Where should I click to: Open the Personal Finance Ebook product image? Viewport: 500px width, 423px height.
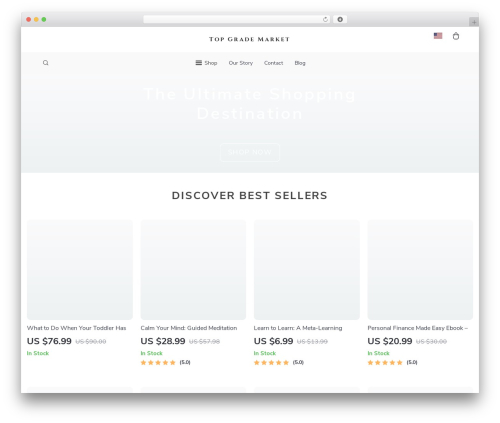point(420,270)
